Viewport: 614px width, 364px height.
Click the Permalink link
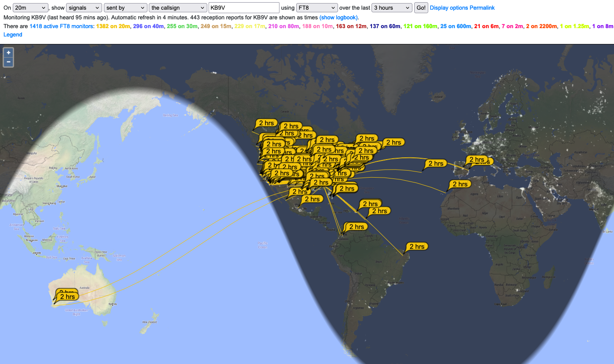coord(482,8)
